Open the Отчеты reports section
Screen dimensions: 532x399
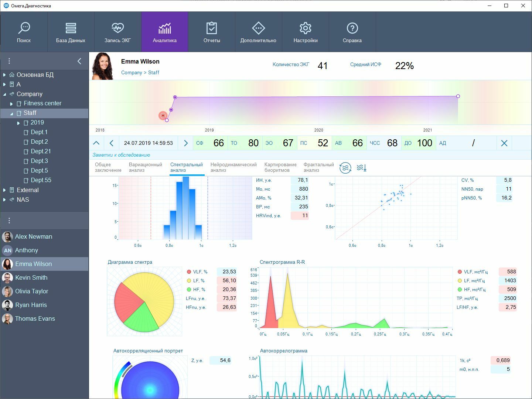[212, 32]
